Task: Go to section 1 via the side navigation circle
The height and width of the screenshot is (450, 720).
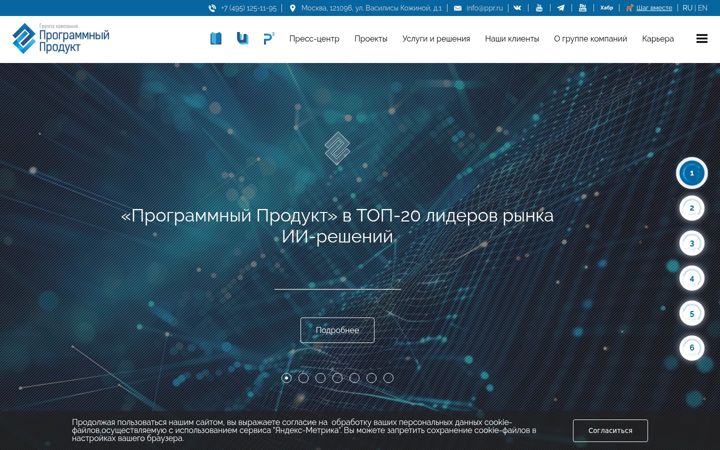Action: pos(692,173)
